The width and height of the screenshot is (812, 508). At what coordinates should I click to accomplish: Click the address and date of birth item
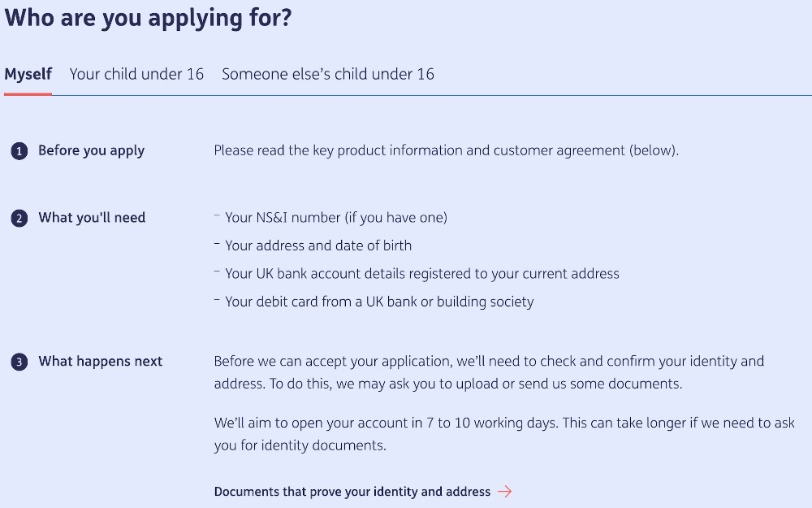318,245
